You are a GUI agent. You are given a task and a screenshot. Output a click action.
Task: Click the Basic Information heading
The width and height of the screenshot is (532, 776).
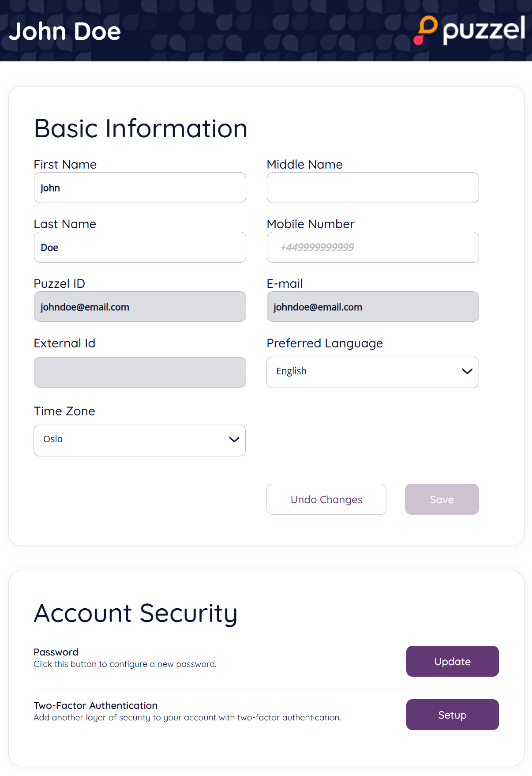(140, 128)
